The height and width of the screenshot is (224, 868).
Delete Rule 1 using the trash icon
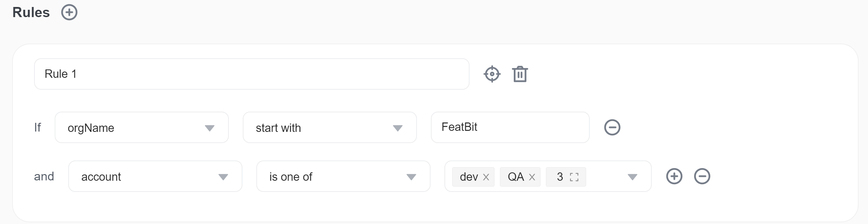520,74
